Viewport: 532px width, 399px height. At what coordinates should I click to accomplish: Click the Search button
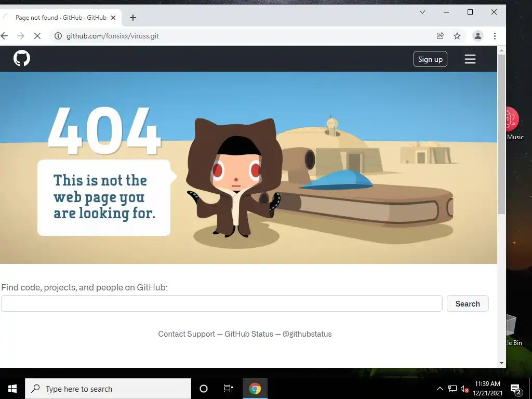tap(468, 303)
